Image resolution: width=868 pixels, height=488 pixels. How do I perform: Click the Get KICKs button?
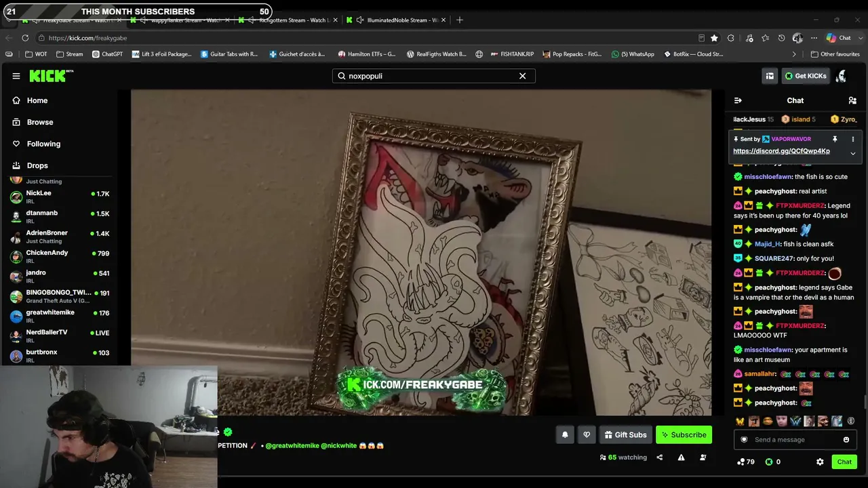click(806, 76)
